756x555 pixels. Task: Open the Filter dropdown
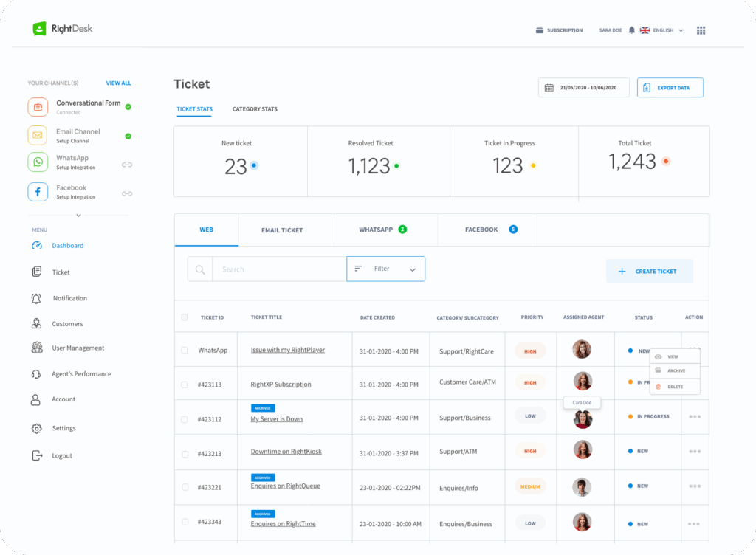tap(385, 269)
